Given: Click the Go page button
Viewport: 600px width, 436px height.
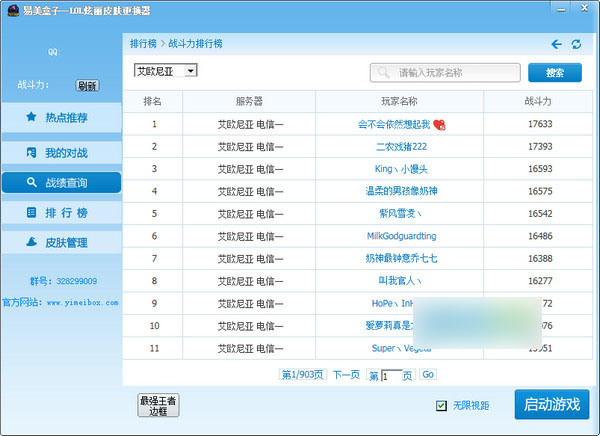Looking at the screenshot, I should pos(428,374).
